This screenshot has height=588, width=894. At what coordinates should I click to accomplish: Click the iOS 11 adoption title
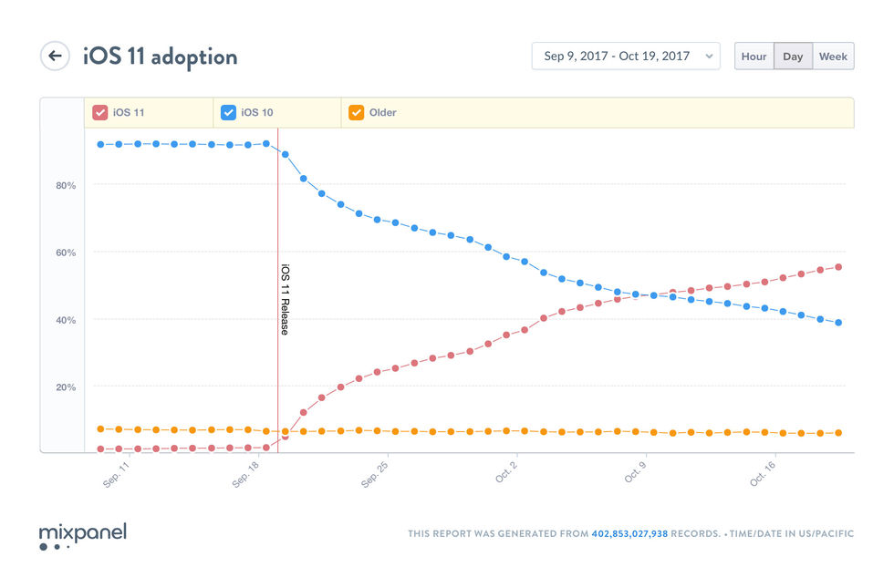point(160,57)
